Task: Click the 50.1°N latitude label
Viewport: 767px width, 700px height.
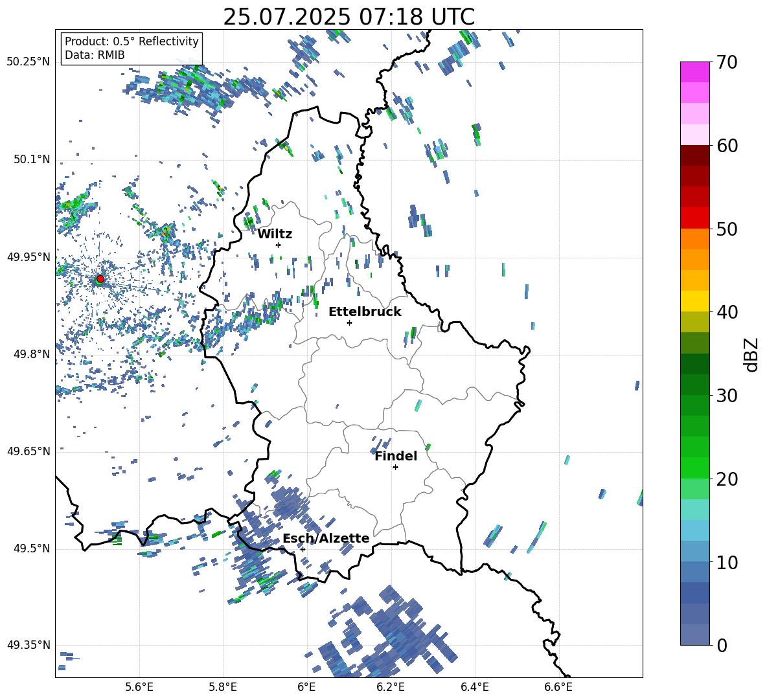Action: tap(32, 160)
